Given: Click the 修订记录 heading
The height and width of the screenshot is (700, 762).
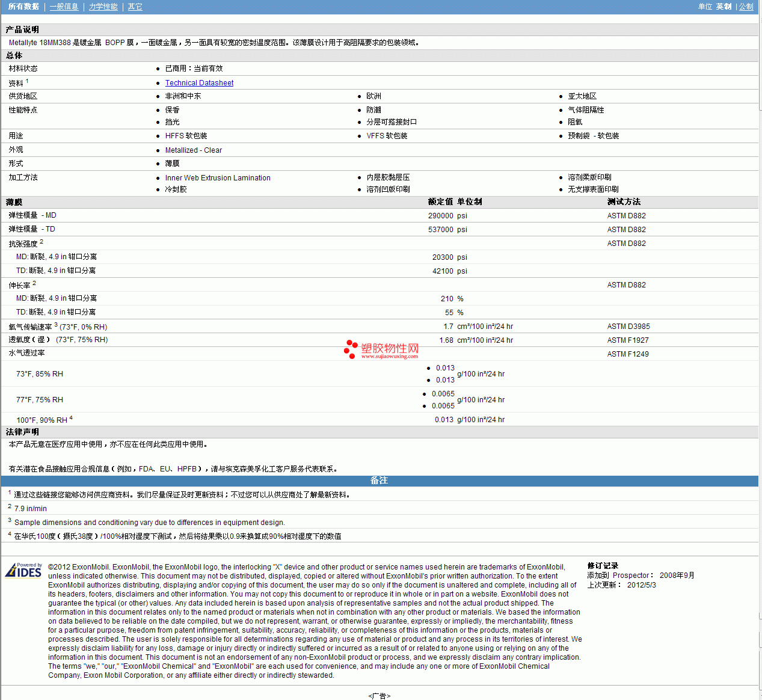Looking at the screenshot, I should pos(603,566).
